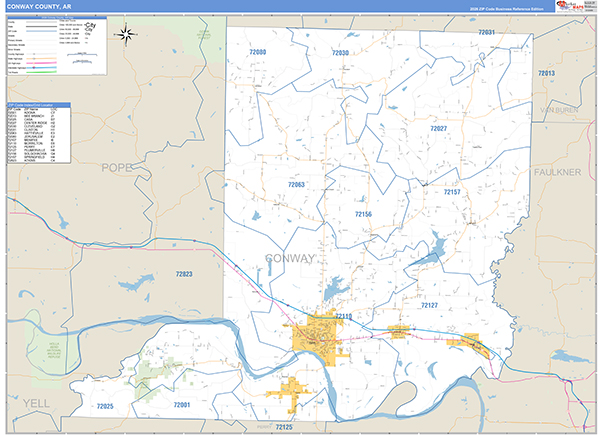Viewport: 600px width, 435px height.
Task: Click the US Highways pink line in legend
Action: tap(41, 63)
